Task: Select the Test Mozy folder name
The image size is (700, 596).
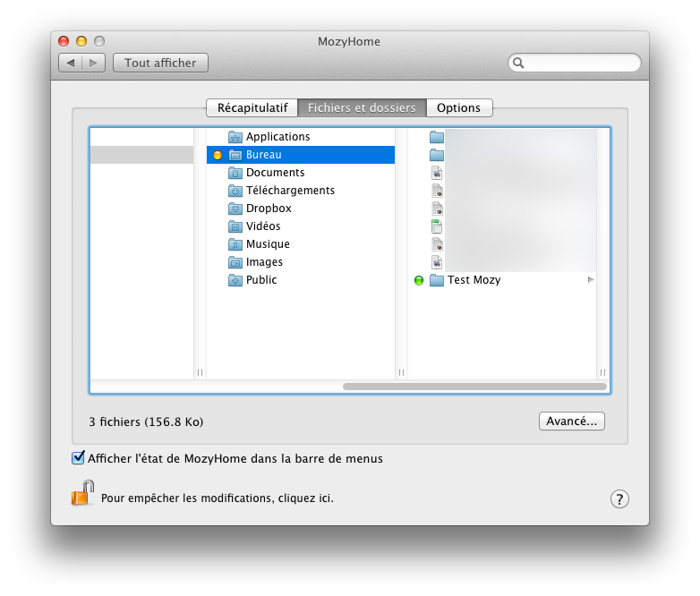Action: [474, 280]
